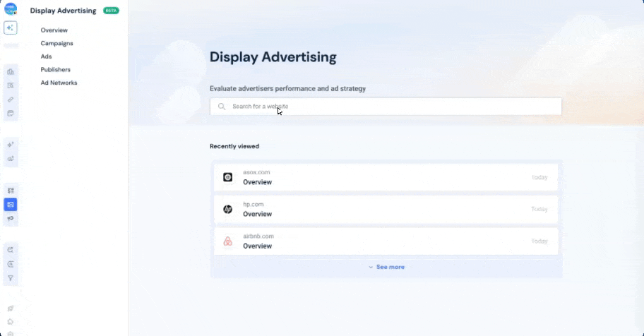Click the airbnb.com site logo
The height and width of the screenshot is (336, 644).
[228, 241]
